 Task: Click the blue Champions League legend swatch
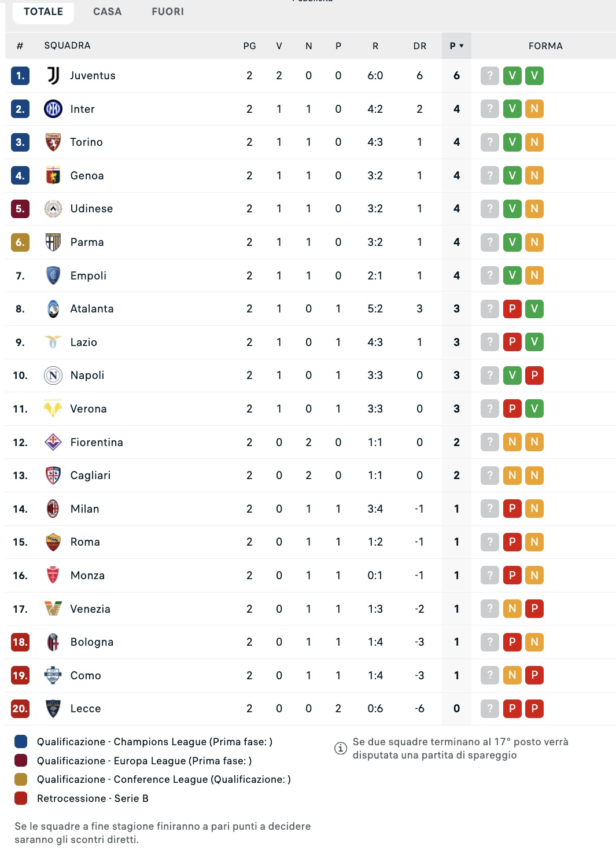21,742
